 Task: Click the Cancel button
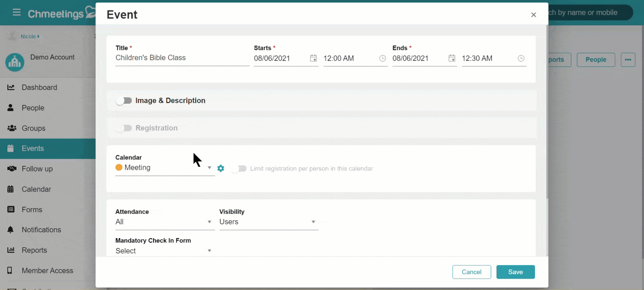click(472, 272)
